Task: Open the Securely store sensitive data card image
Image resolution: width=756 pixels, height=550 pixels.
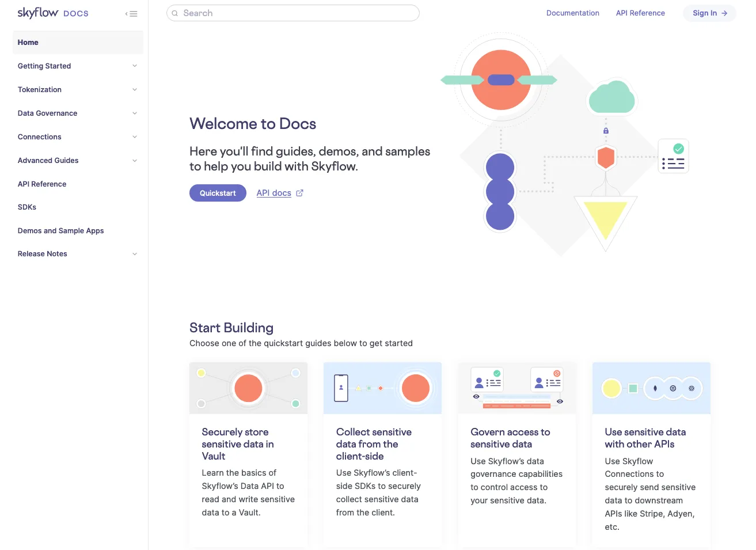Action: pos(248,388)
